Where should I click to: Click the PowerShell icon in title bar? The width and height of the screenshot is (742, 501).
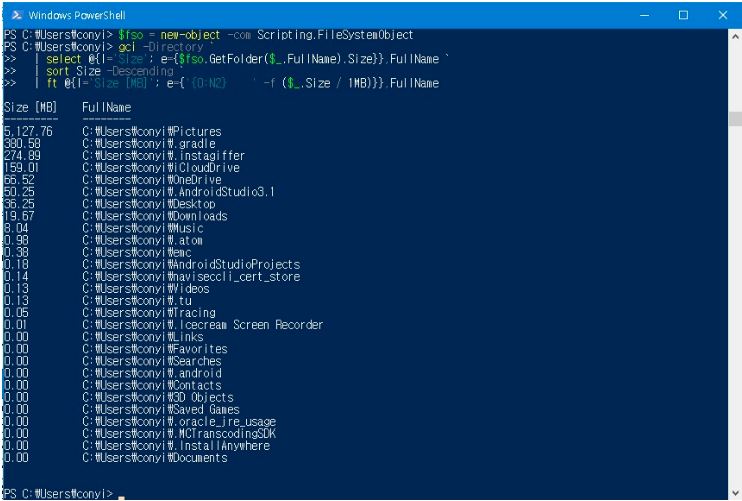[14, 15]
